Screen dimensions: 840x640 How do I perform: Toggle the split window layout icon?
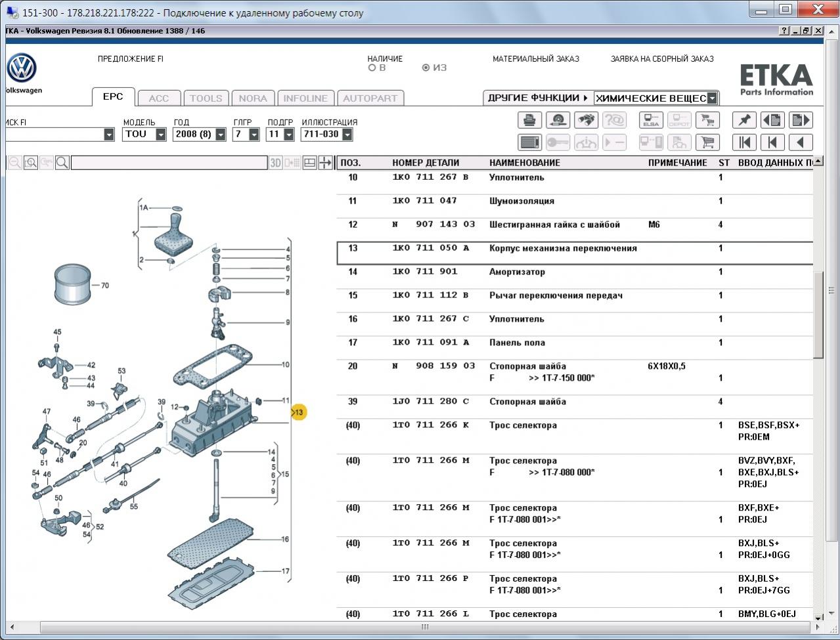point(310,163)
